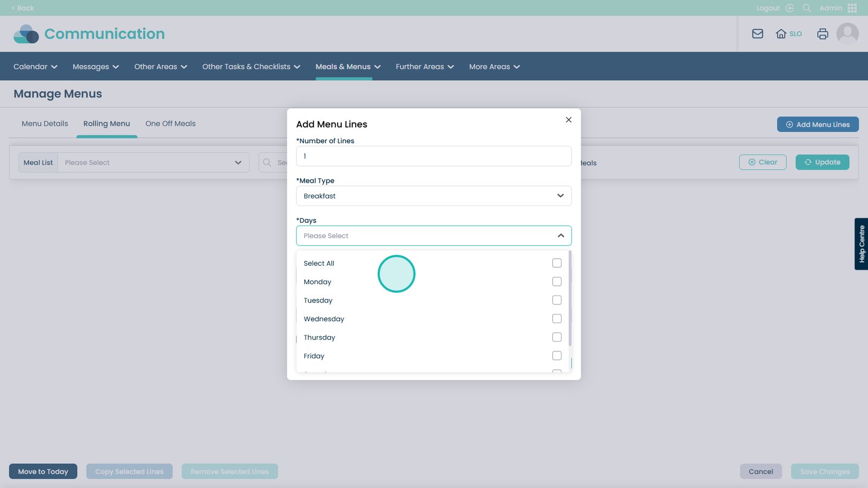Click the Logout icon
This screenshot has height=488, width=868.
coord(790,8)
